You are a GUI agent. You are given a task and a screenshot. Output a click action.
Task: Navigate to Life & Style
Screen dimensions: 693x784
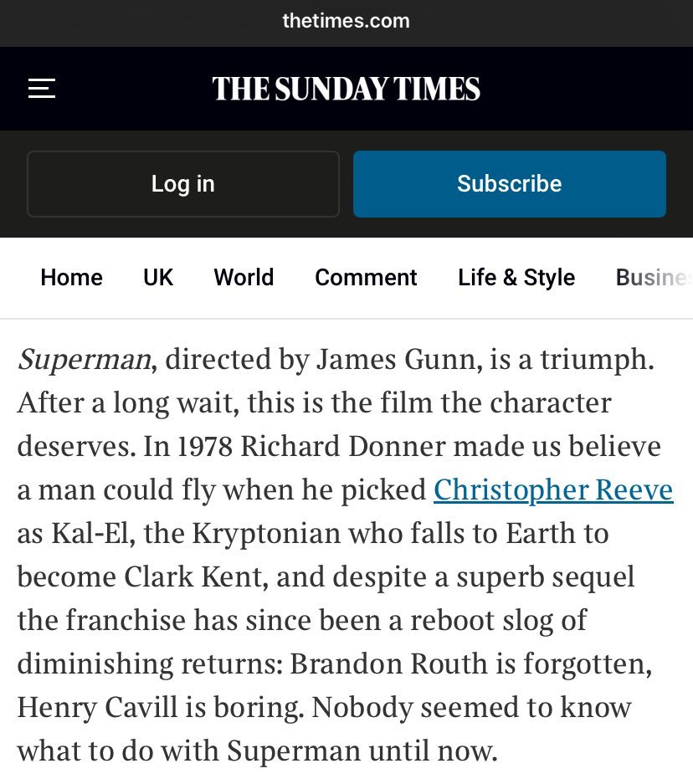(516, 278)
